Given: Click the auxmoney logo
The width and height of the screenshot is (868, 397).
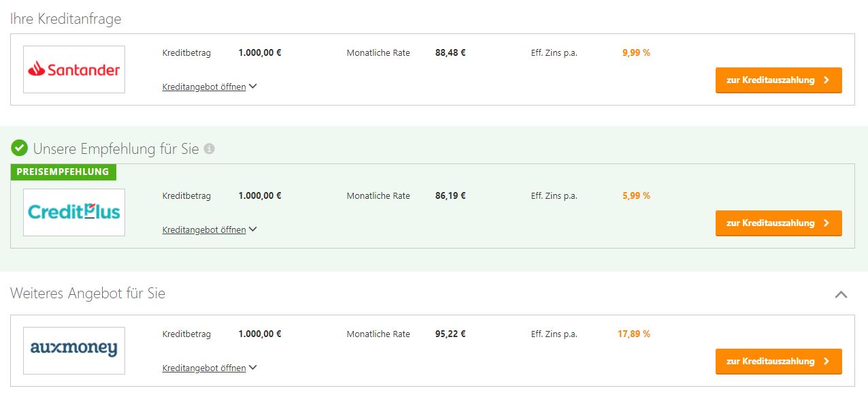Looking at the screenshot, I should click(x=74, y=350).
